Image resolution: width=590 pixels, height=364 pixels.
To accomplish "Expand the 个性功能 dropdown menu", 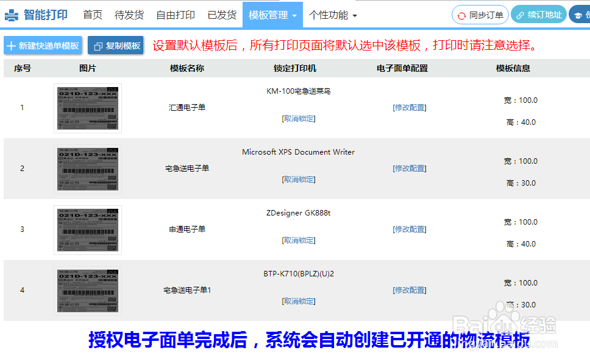I will 333,15.
